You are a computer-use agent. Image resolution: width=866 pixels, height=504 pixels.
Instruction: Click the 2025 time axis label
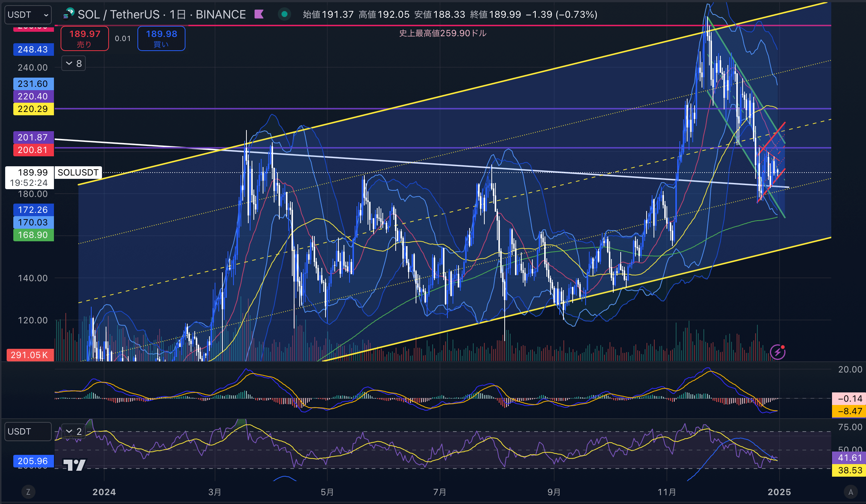[780, 492]
